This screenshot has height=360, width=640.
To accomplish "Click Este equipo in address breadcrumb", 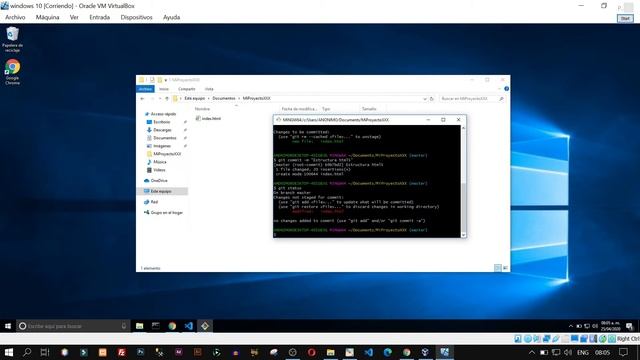I will (x=195, y=98).
